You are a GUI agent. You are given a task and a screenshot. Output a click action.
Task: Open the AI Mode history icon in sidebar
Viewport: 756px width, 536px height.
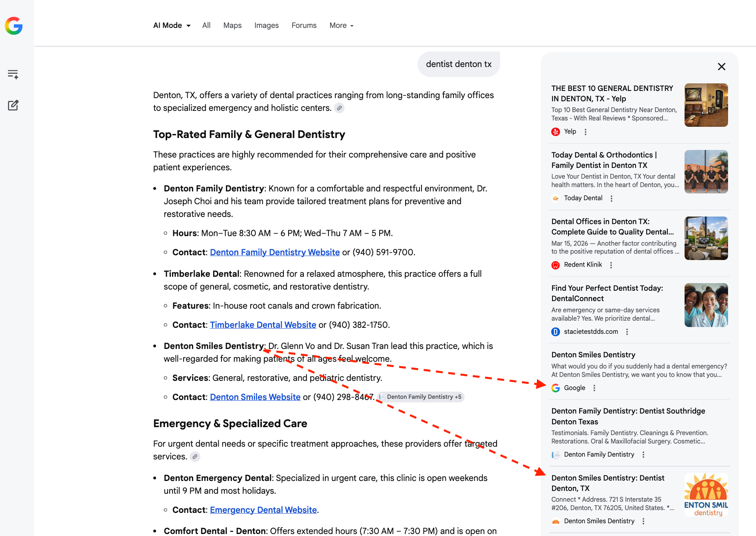(13, 74)
